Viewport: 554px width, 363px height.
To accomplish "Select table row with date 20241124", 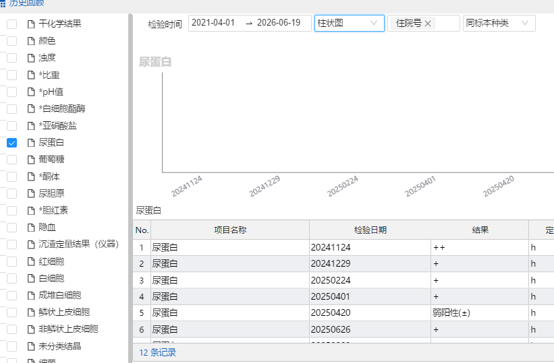I will click(x=343, y=247).
